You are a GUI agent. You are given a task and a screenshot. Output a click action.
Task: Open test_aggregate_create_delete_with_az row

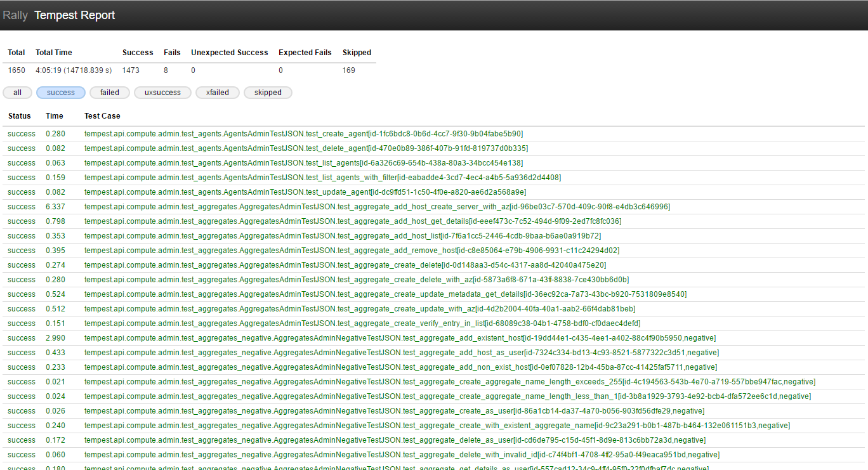pos(433,280)
